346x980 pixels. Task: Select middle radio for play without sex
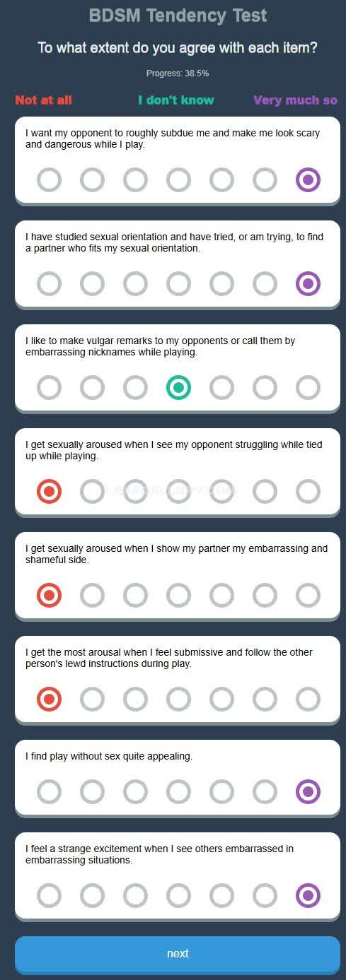click(x=178, y=792)
